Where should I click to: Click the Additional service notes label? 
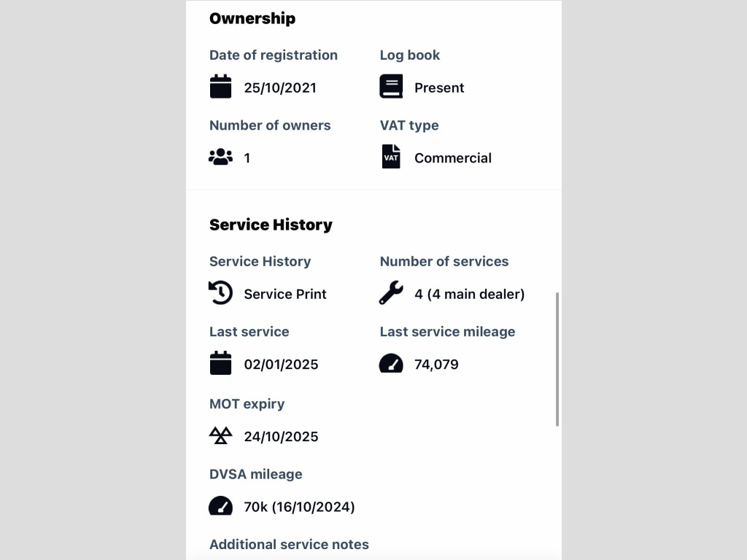(289, 544)
